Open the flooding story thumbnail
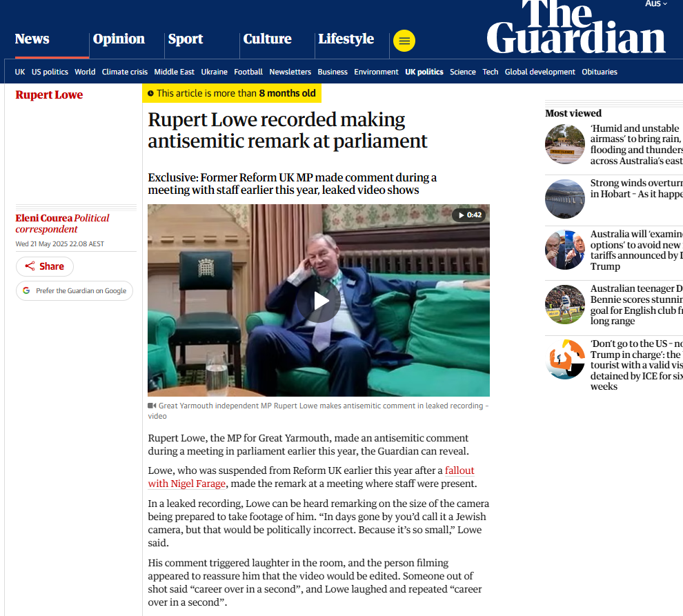683x616 pixels. pyautogui.click(x=564, y=144)
